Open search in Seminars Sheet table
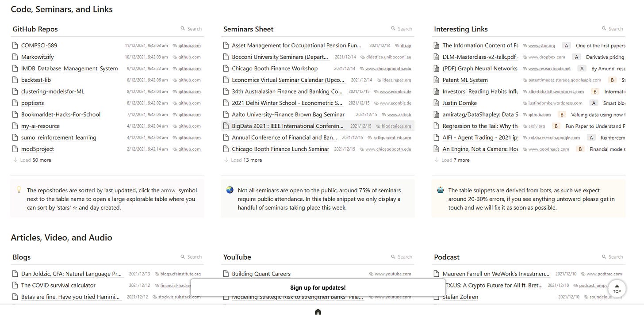Screen dimensions: 644x317 [x=401, y=29]
